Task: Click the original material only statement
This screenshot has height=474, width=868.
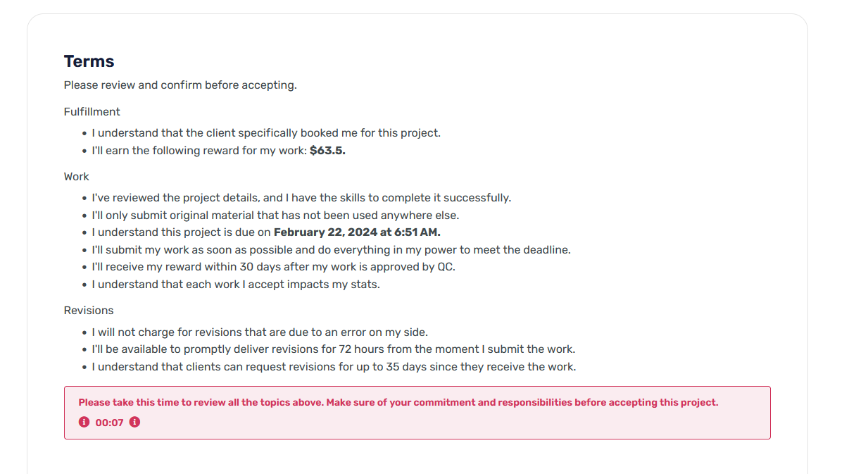Action: 275,216
